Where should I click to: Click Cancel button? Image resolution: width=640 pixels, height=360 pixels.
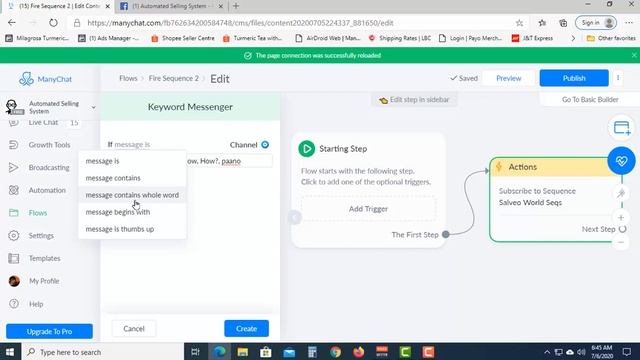tap(134, 329)
